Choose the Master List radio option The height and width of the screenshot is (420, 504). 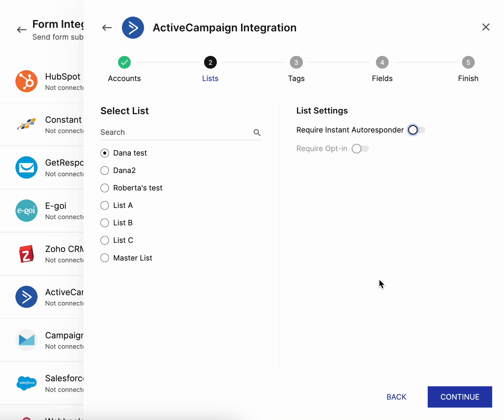(x=105, y=258)
